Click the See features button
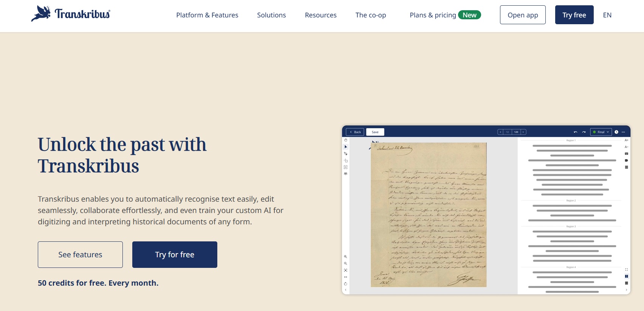Viewport: 644px width, 311px height. pyautogui.click(x=80, y=255)
